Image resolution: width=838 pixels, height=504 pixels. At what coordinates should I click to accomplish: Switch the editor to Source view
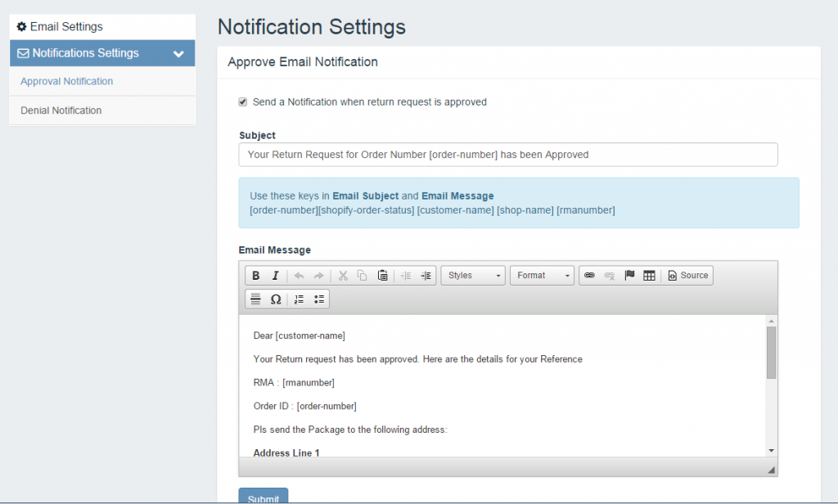click(x=687, y=276)
